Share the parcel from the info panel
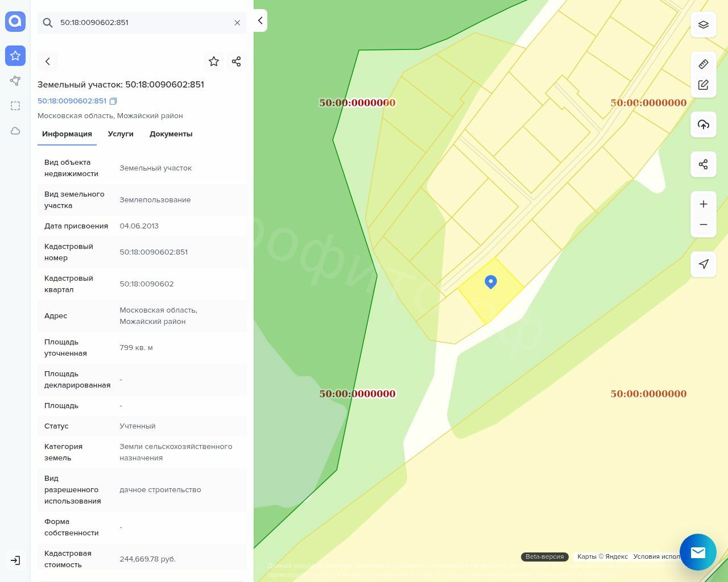Image resolution: width=728 pixels, height=582 pixels. (237, 61)
